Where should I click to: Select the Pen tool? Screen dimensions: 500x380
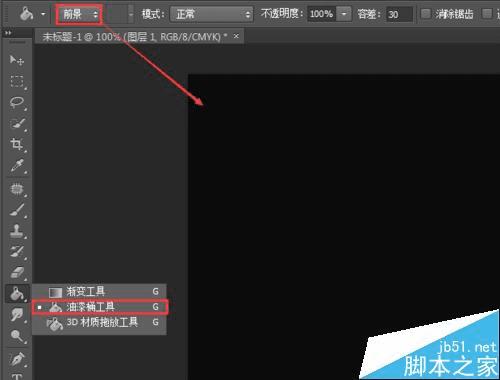17,359
